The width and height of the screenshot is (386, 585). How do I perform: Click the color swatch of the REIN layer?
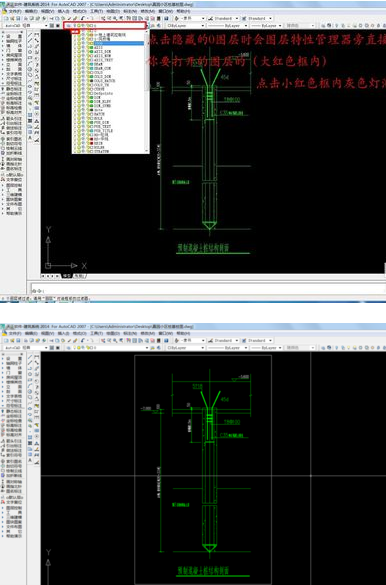click(x=91, y=143)
